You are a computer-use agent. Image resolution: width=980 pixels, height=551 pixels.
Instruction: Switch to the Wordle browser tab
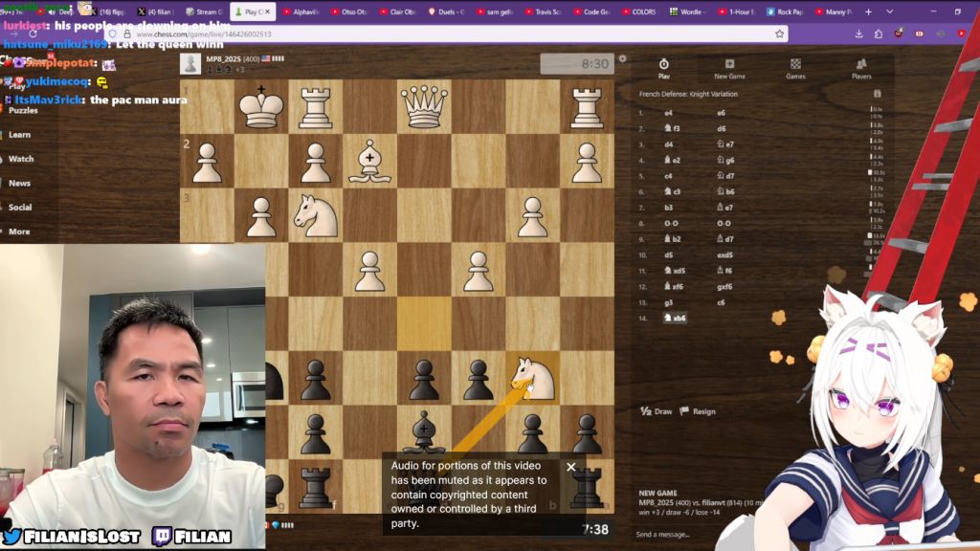click(686, 11)
